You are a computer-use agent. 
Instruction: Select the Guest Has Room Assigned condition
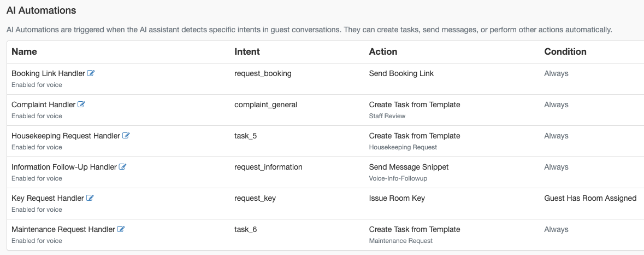pyautogui.click(x=590, y=198)
